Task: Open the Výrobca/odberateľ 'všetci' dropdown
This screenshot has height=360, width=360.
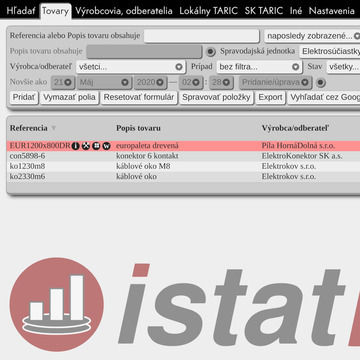Action: 130,67
